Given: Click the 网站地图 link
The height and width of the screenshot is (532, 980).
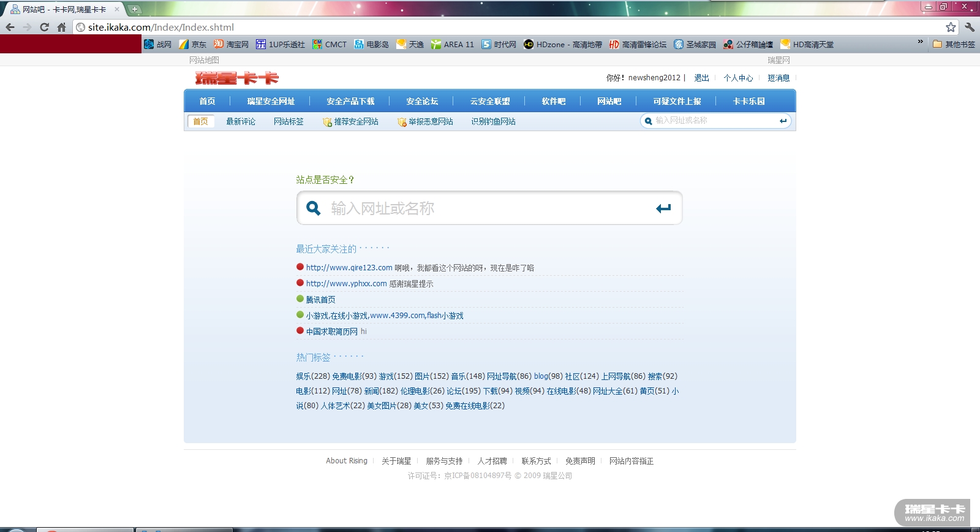Looking at the screenshot, I should click(204, 60).
